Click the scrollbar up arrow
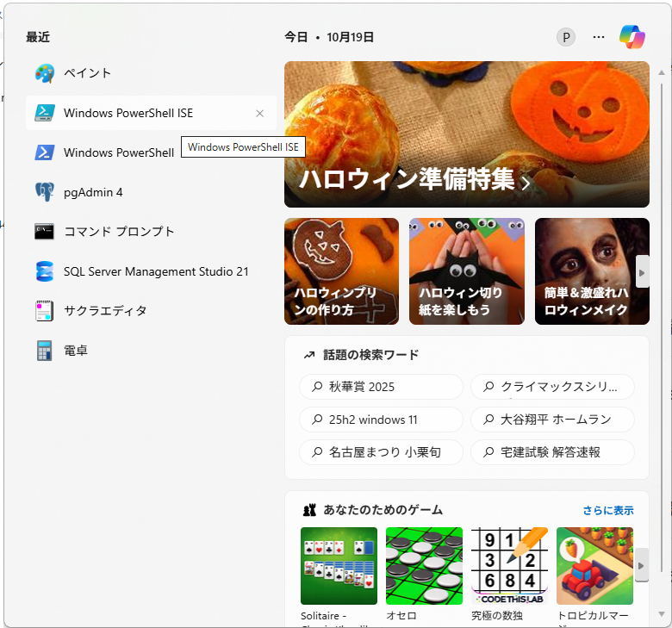The height and width of the screenshot is (628, 672). point(662,72)
